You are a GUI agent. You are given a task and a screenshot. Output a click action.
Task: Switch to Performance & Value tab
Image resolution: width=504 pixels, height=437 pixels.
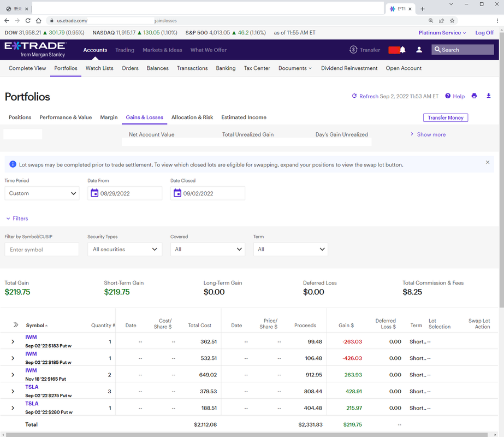coord(66,117)
